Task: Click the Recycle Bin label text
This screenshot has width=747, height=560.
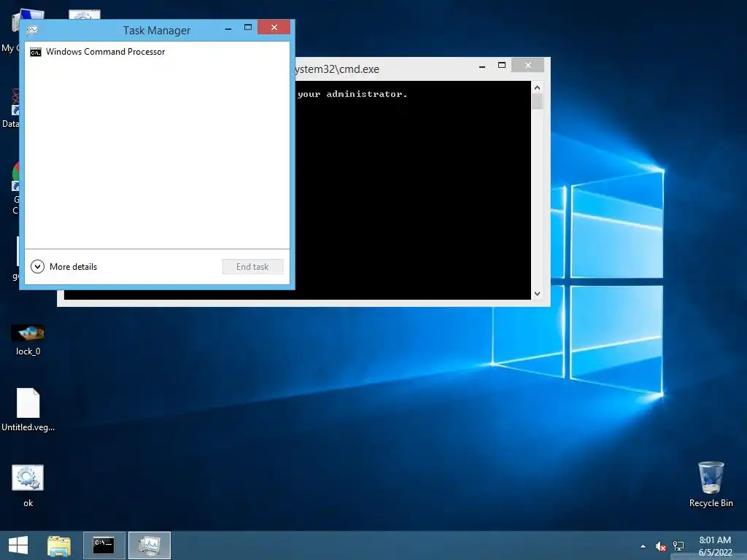Action: coord(711,503)
